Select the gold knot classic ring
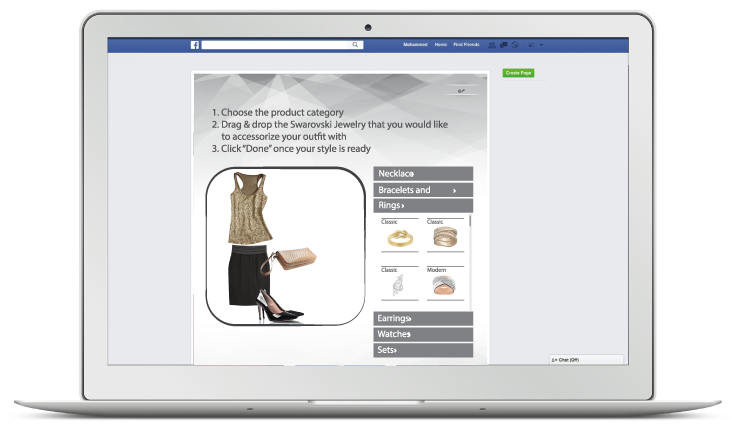Screen dimensions: 731x439 click(398, 238)
